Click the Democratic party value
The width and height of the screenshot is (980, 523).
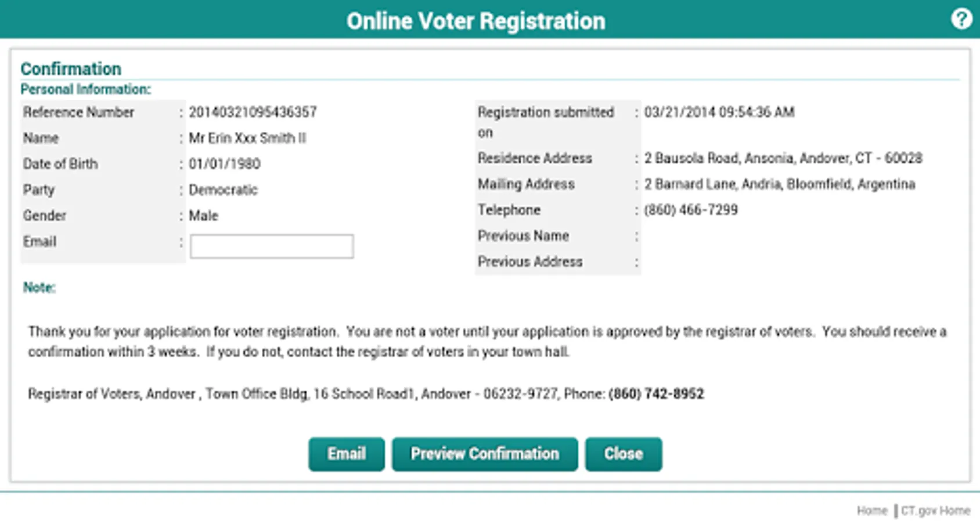[x=223, y=190]
